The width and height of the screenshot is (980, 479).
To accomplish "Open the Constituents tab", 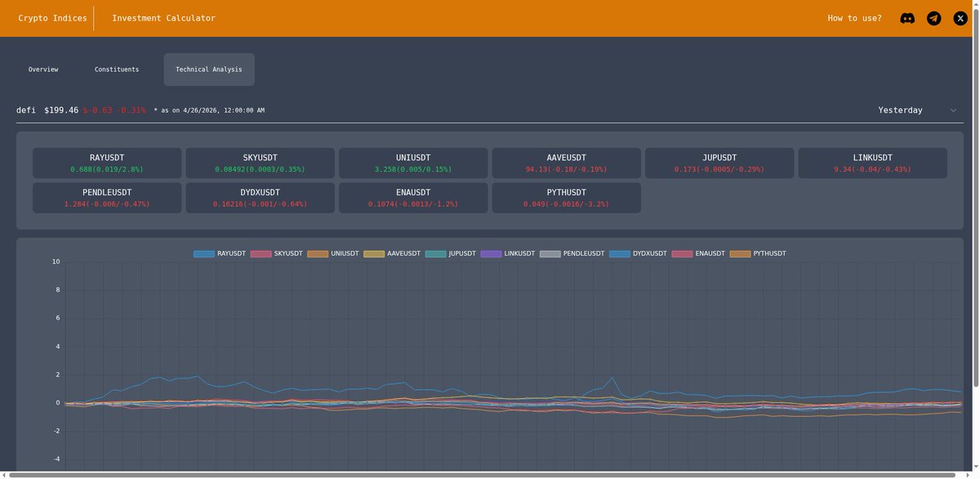I will (117, 69).
